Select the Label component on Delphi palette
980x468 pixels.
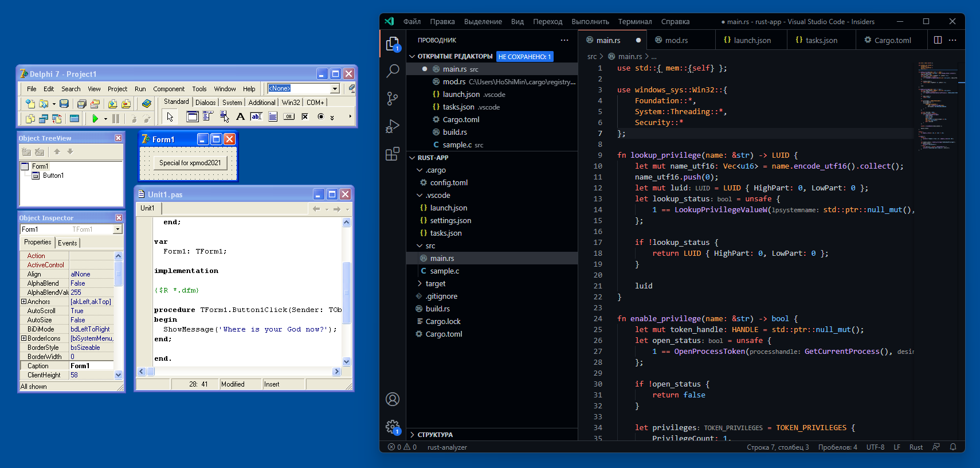240,117
